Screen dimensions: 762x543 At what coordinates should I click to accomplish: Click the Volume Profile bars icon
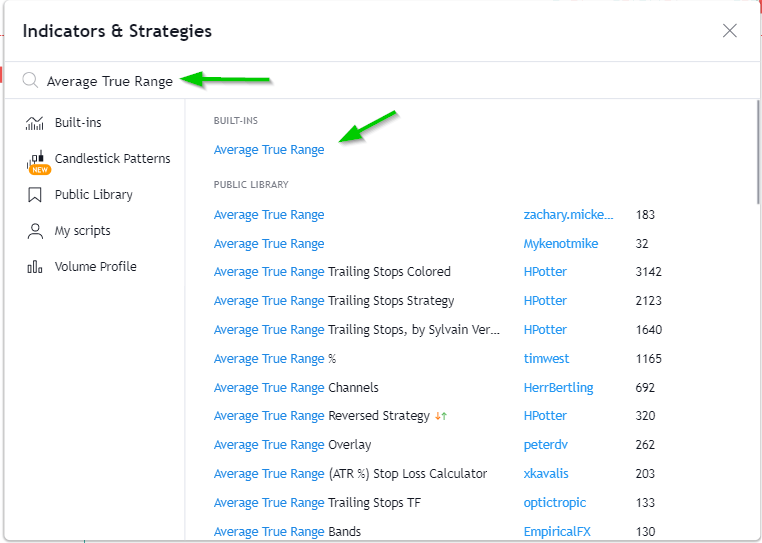35,267
